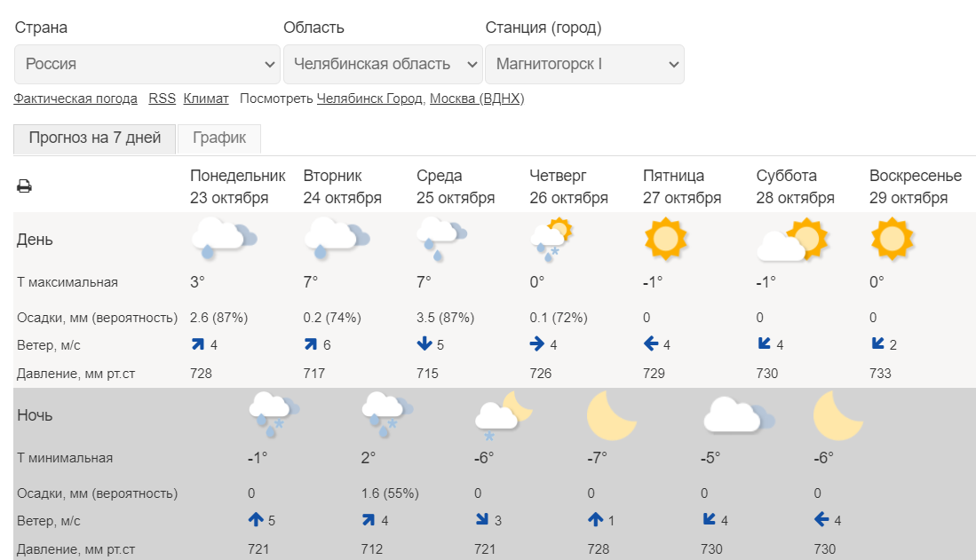This screenshot has height=560, width=976.
Task: Click Friday's sunny weather icon
Action: (x=665, y=239)
